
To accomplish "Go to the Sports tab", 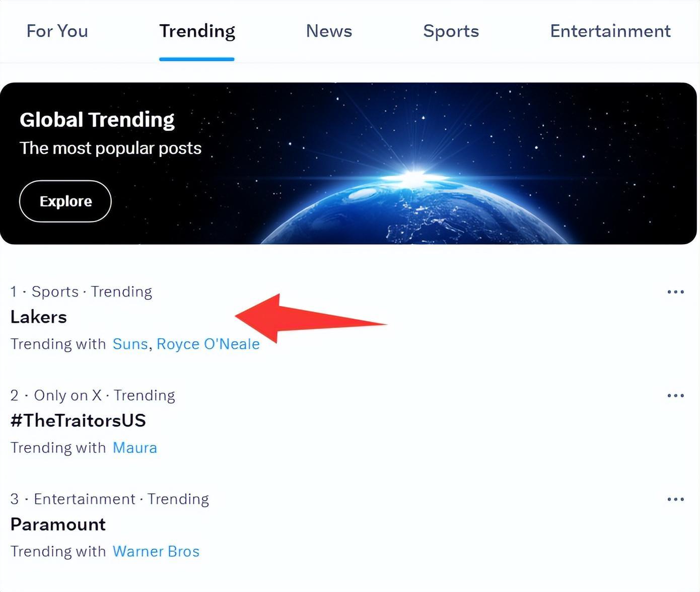I will 451,31.
